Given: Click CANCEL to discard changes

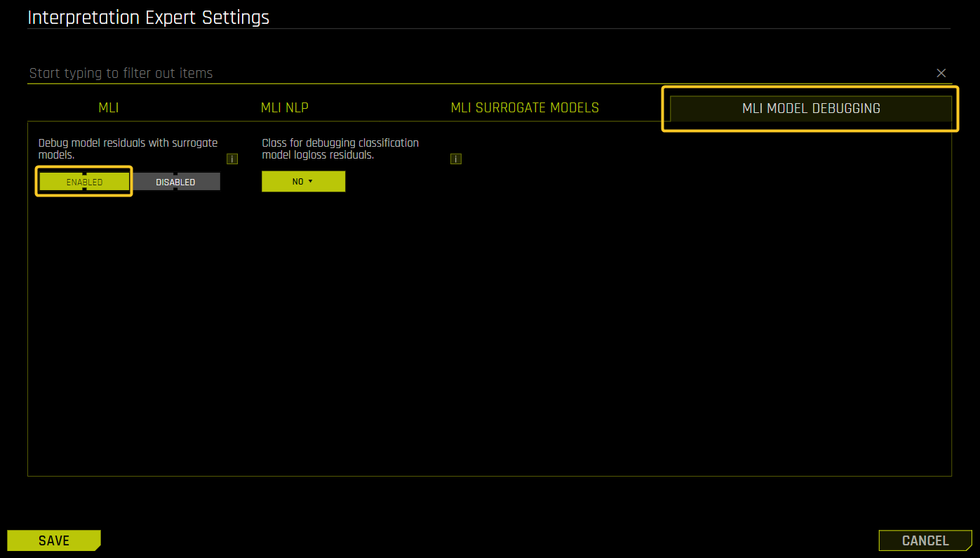Looking at the screenshot, I should point(925,540).
